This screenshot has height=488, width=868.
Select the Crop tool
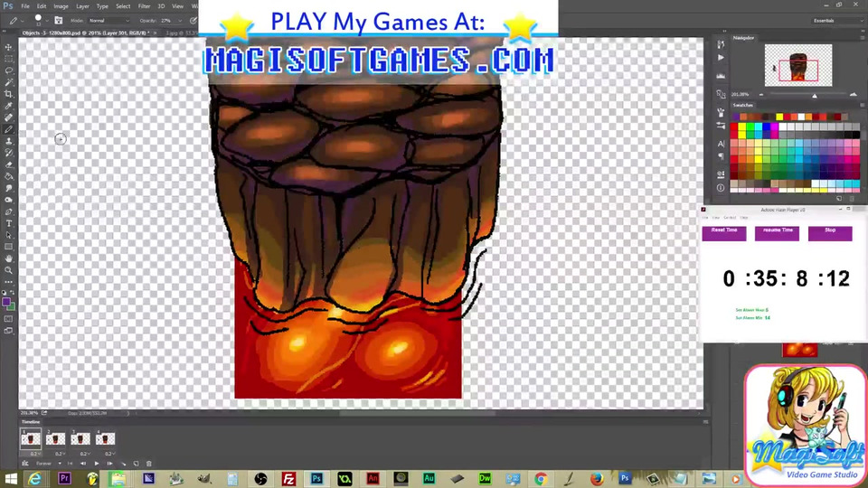(8, 94)
